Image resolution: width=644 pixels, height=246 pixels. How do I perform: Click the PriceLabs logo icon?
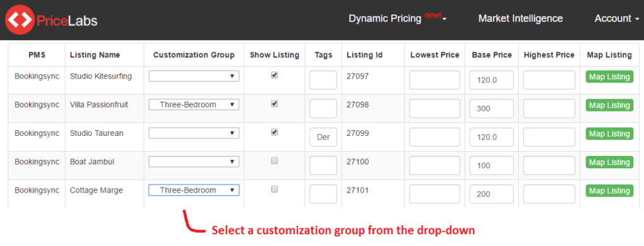19,20
